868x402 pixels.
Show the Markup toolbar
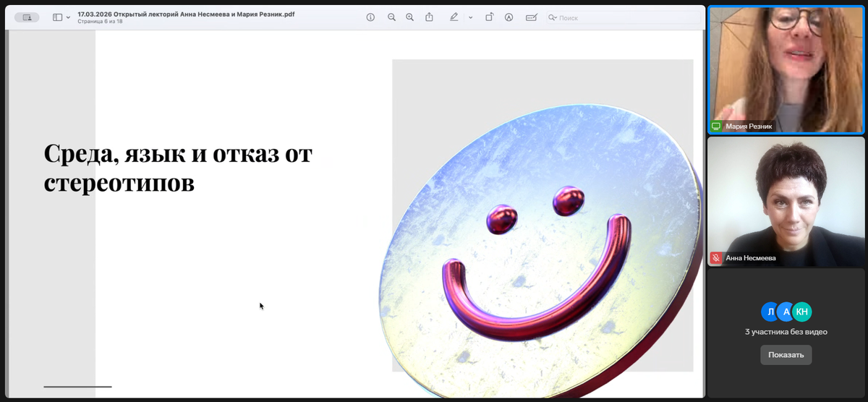coord(509,17)
